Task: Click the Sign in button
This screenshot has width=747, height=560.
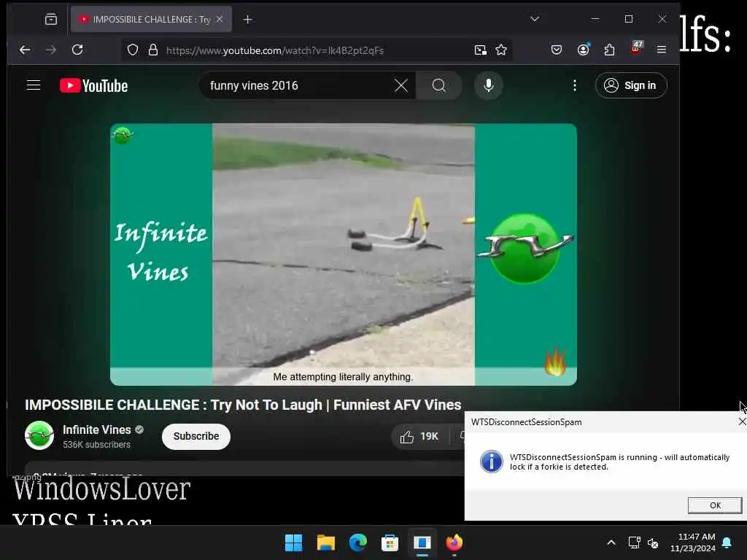Action: pos(631,85)
